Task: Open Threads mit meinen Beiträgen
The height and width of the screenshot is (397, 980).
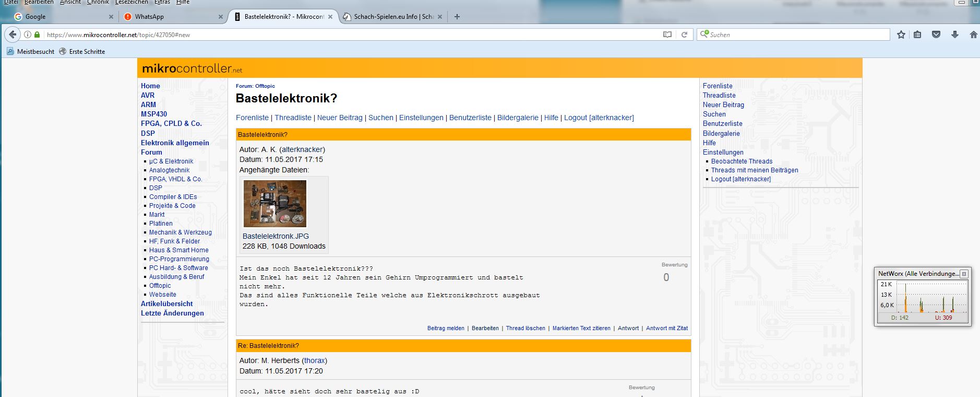Action: pyautogui.click(x=755, y=170)
